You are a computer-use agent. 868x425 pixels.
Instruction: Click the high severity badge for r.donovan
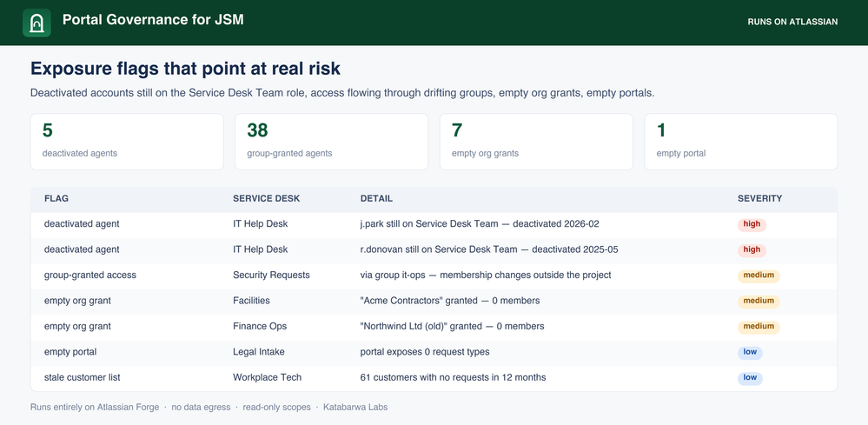point(752,249)
